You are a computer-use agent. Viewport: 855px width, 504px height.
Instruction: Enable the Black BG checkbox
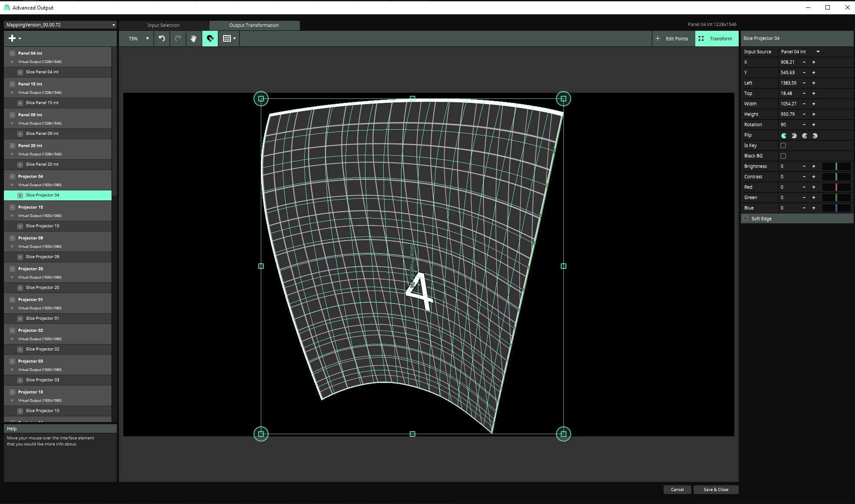pyautogui.click(x=783, y=156)
